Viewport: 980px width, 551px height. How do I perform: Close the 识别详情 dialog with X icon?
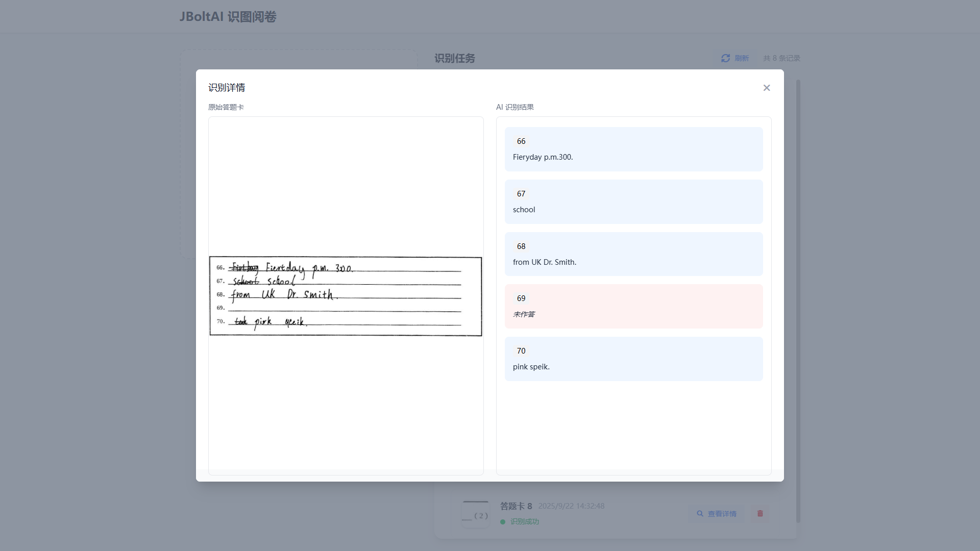(x=767, y=88)
